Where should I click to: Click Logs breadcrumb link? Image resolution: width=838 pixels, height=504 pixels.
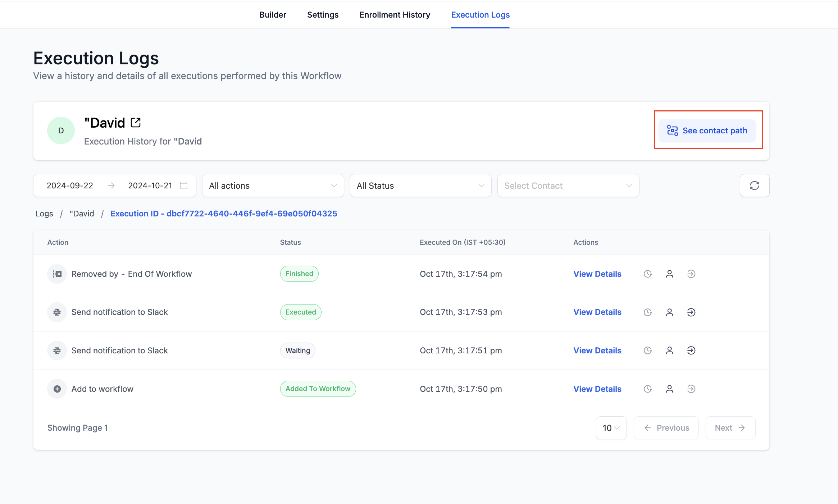44,214
